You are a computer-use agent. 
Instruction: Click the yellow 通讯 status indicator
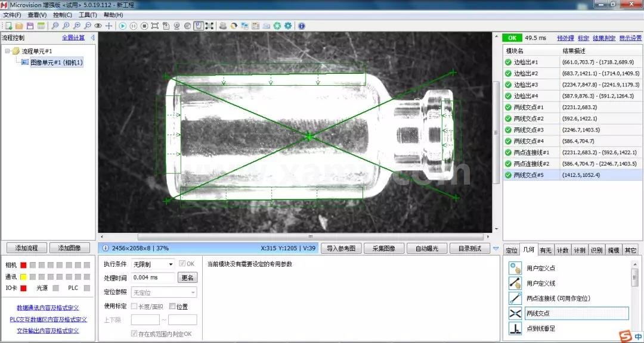pos(23,277)
